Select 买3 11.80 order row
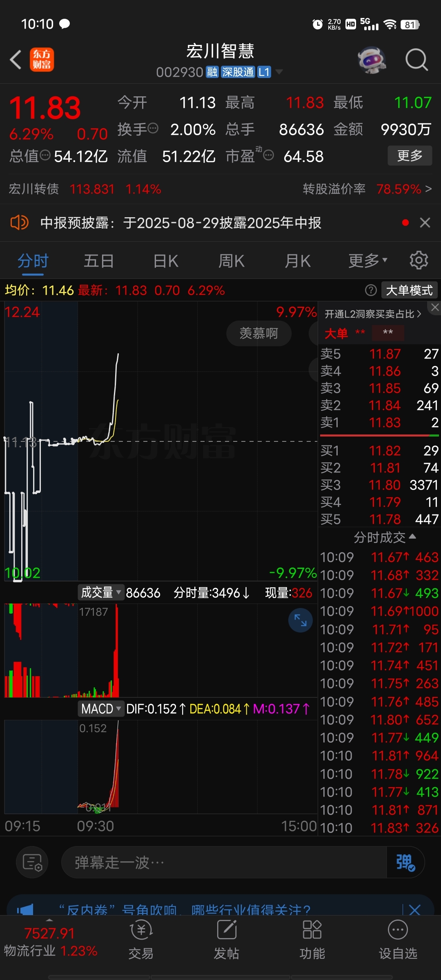441x980 pixels. 379,485
